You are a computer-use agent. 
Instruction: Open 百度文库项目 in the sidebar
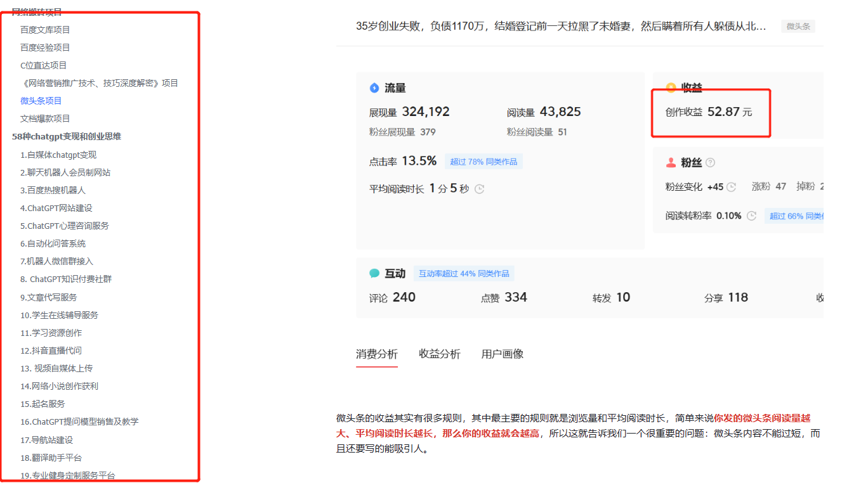pyautogui.click(x=45, y=30)
